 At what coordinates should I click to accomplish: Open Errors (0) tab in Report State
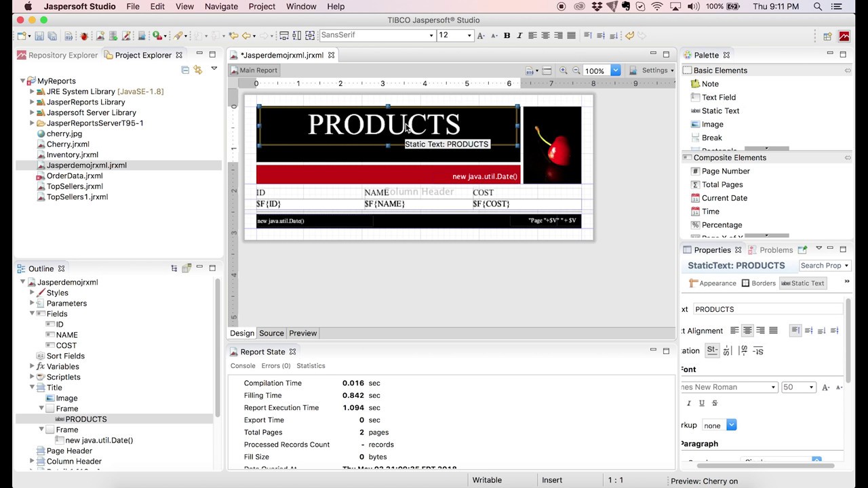[x=276, y=366]
